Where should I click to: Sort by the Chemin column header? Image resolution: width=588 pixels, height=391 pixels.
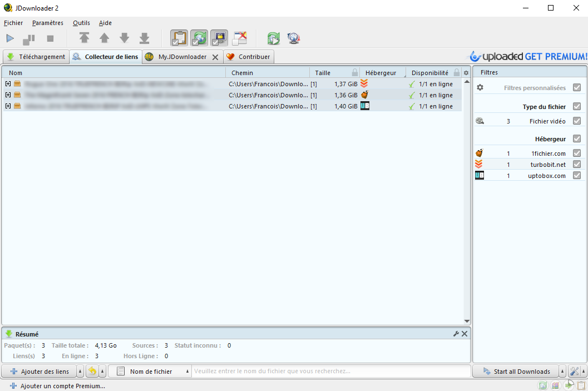(268, 73)
